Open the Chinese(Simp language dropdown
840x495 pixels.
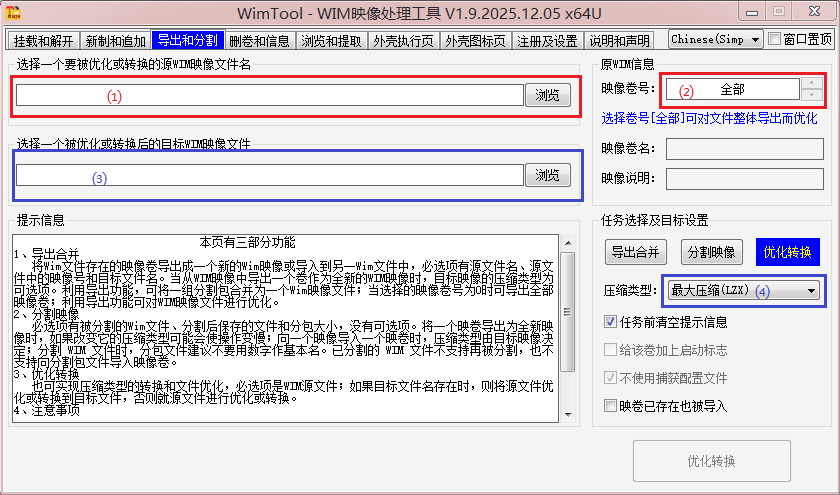tap(715, 40)
